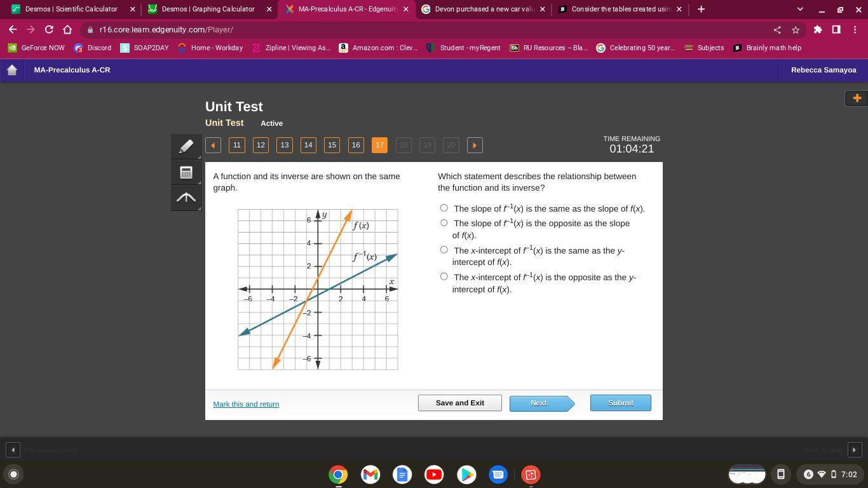Jump to question 12
The height and width of the screenshot is (488, 868).
(261, 145)
